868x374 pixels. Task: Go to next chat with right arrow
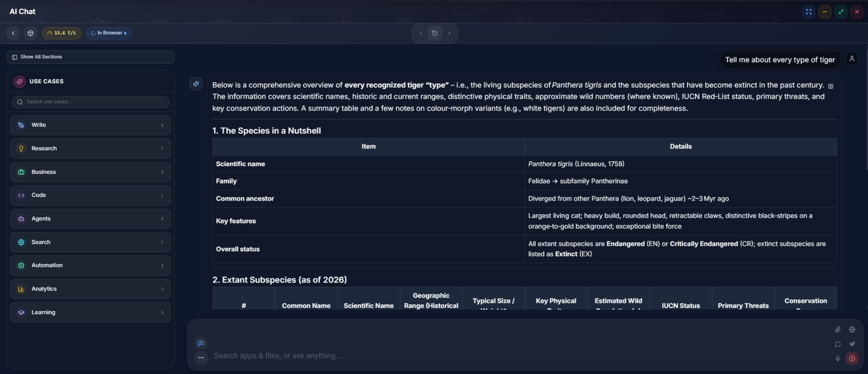[449, 33]
